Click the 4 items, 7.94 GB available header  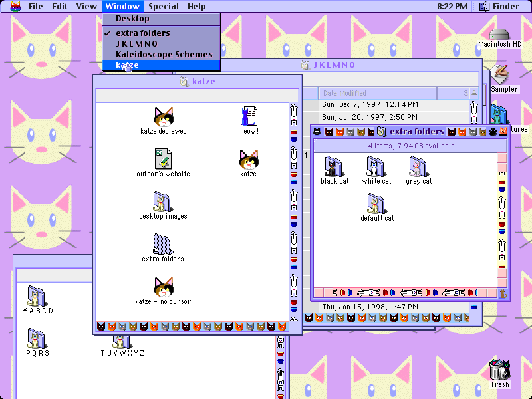point(411,146)
